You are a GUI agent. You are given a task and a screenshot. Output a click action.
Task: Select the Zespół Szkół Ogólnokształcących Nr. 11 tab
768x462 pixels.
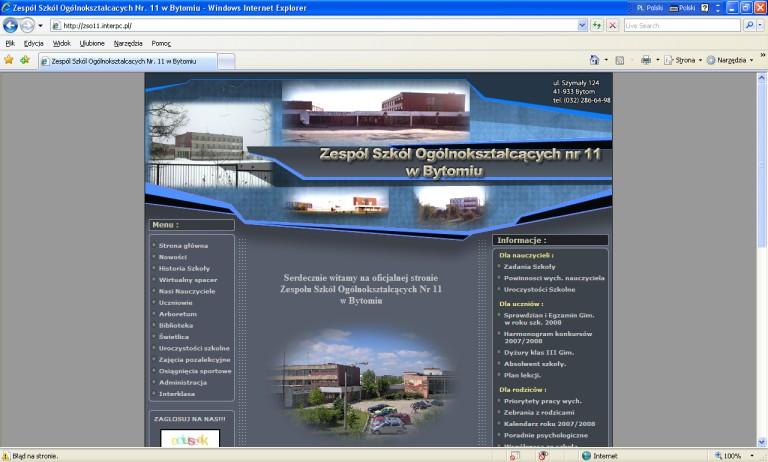127,61
